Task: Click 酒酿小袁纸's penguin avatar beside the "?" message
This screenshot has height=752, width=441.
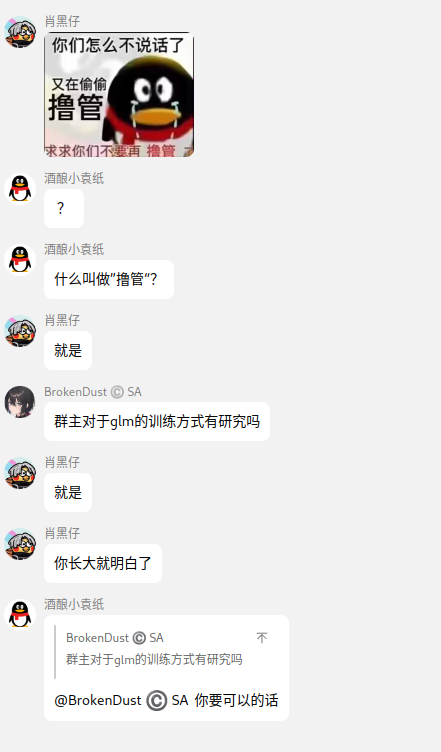Action: [20, 188]
